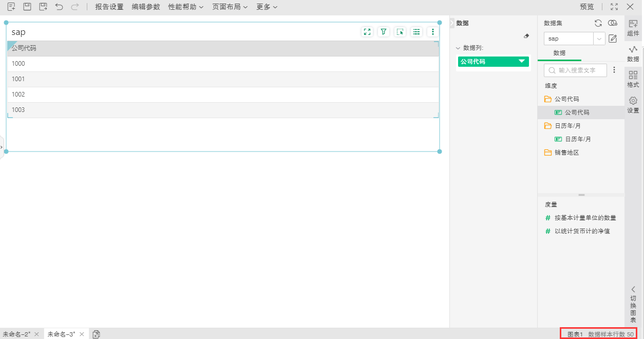Open the filter icon on sap table

(383, 32)
